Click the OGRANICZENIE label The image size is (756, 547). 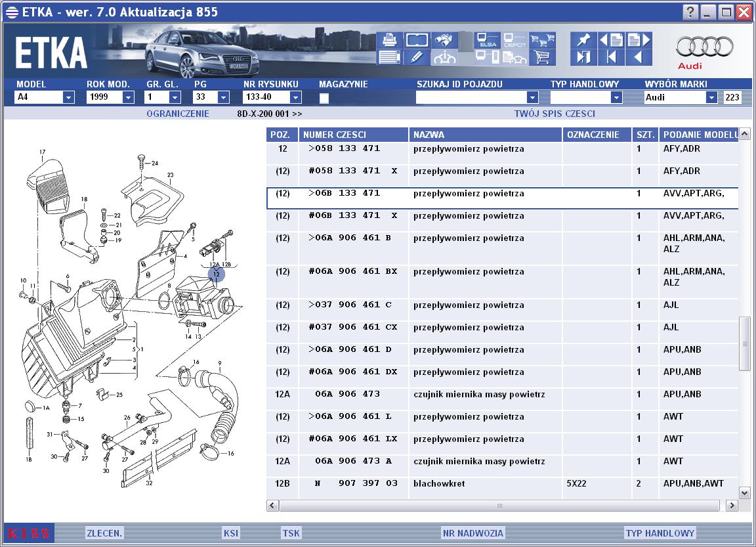pyautogui.click(x=178, y=114)
